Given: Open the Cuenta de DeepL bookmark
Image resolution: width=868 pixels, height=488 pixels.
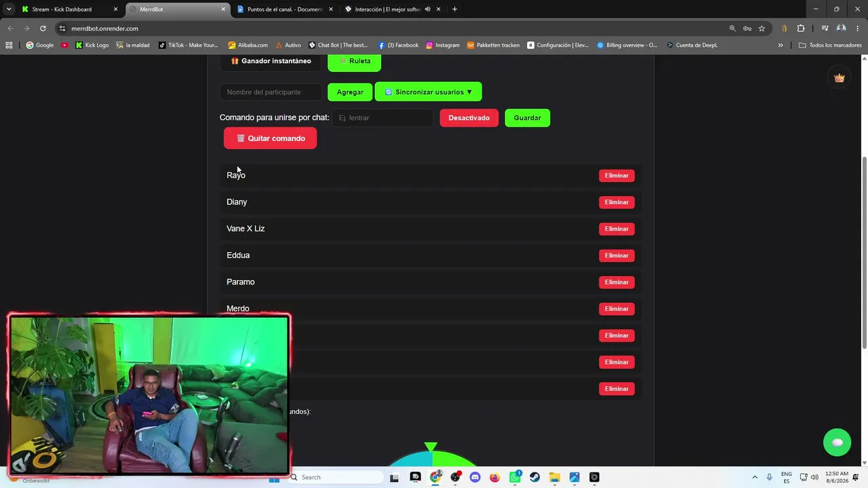Looking at the screenshot, I should [x=692, y=45].
